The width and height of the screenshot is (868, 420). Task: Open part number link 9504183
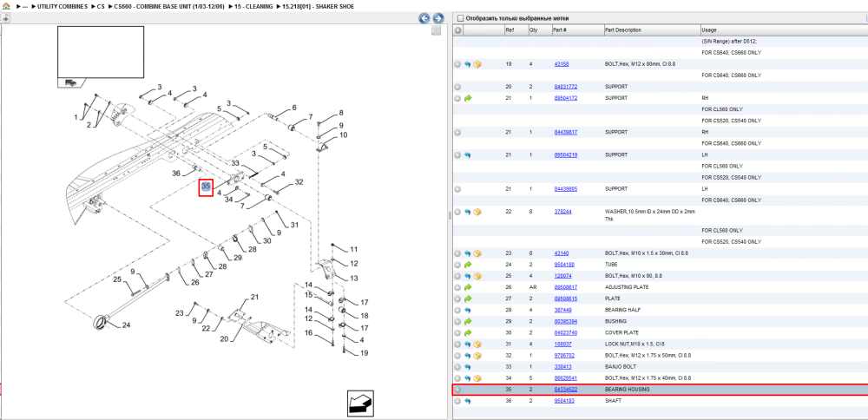point(564,401)
